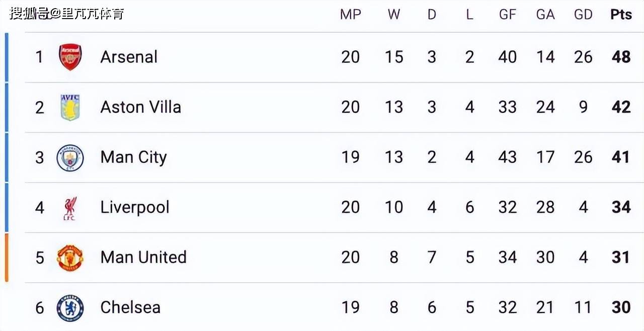This screenshot has height=331, width=644.
Task: Open the Man United club crest
Action: (70, 258)
